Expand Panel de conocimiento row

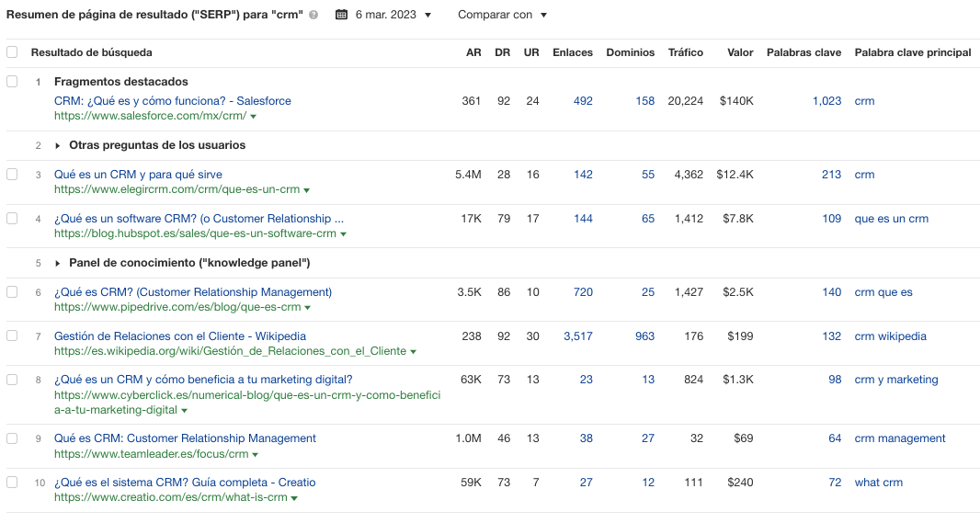58,263
